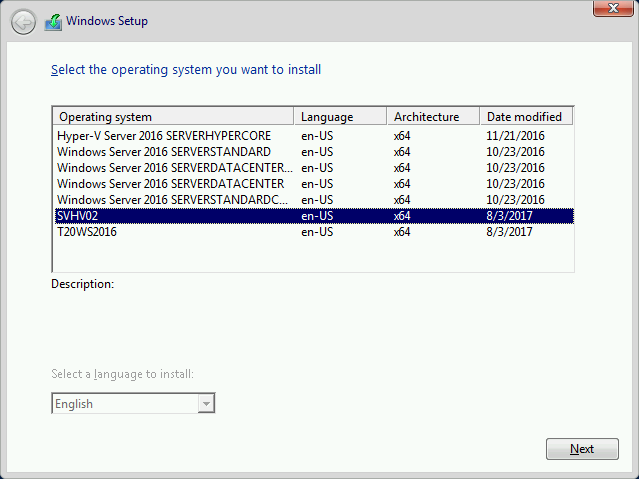Choose the truncated SERVERDATACENTER... entry
Screen dimensions: 639x479
click(x=314, y=168)
